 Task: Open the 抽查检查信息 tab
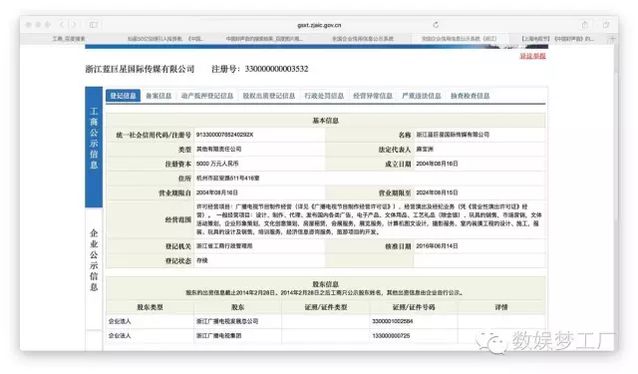click(x=470, y=96)
